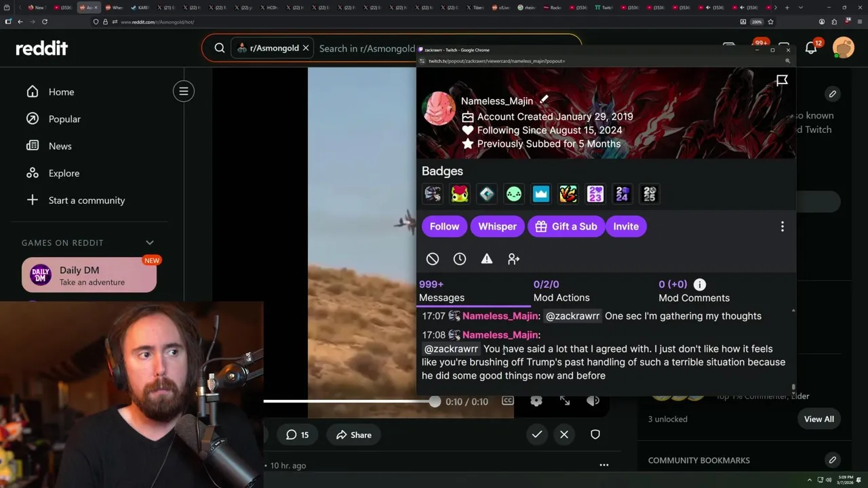Click the Share button under the post
Screen dimensions: 868x488
click(354, 435)
